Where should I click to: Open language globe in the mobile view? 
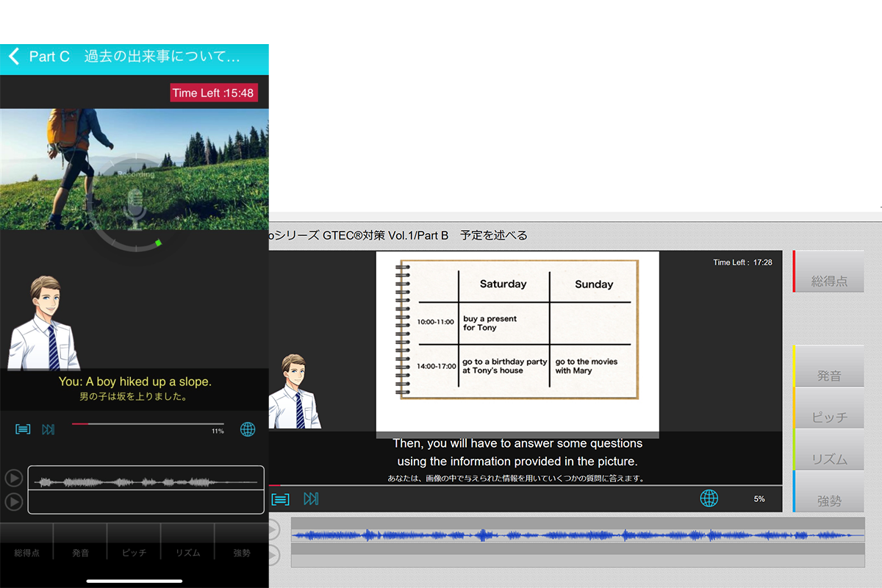point(248,429)
